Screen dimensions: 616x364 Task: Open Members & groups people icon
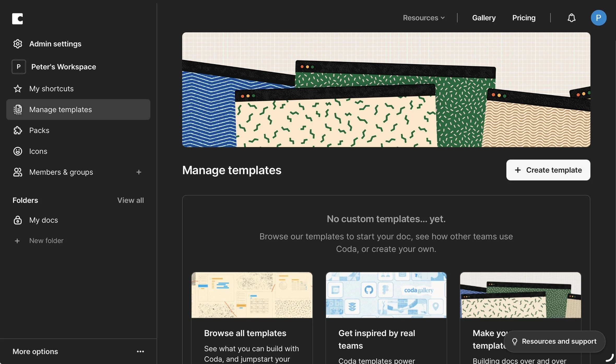point(18,172)
